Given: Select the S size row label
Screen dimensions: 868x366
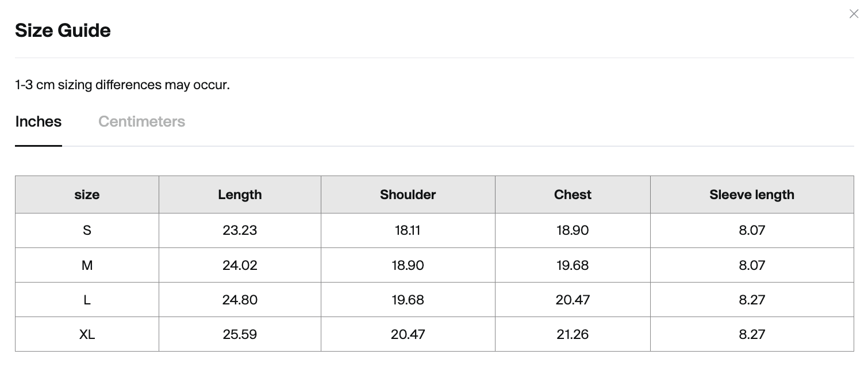Looking at the screenshot, I should (87, 230).
